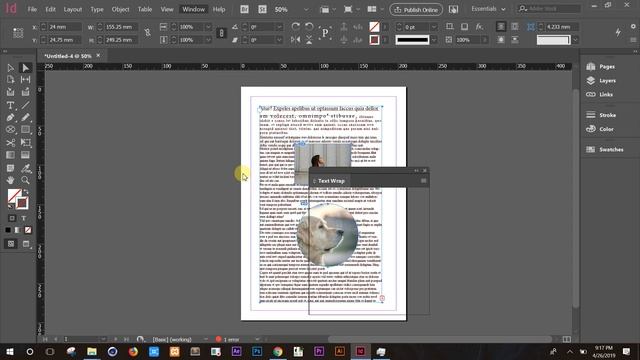The image size is (640, 360).
Task: Open the Window menu
Action: tap(193, 9)
